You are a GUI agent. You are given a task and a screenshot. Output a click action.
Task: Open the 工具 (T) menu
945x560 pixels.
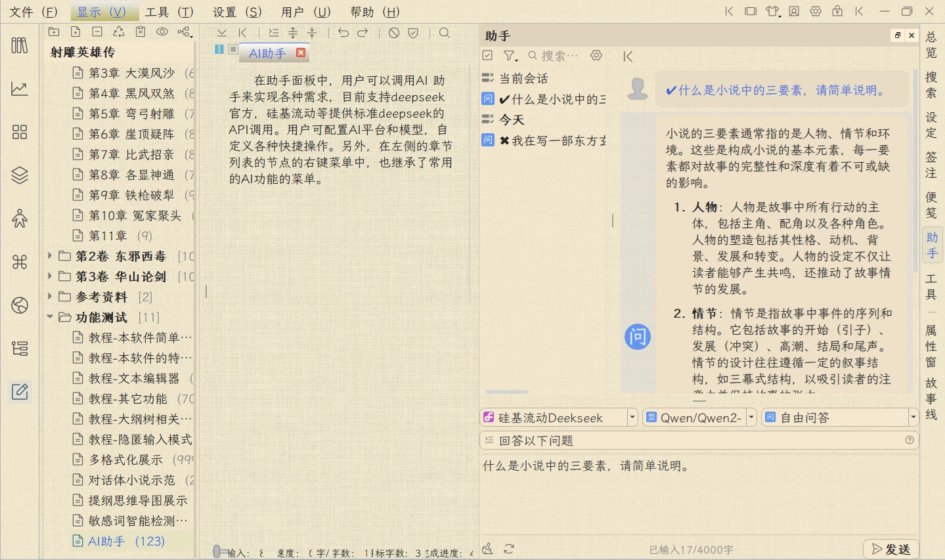tap(169, 12)
